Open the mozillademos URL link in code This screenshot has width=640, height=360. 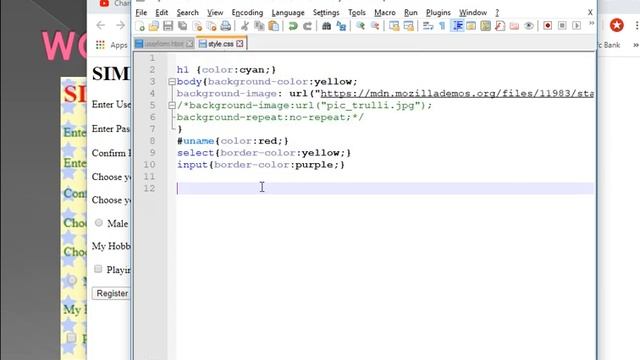coord(456,93)
